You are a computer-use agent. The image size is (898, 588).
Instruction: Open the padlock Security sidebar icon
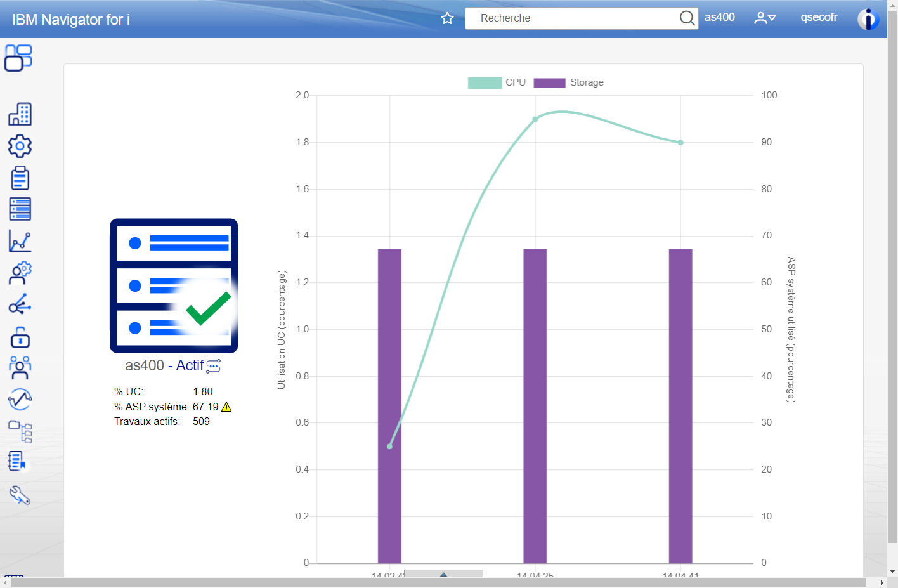coord(20,337)
